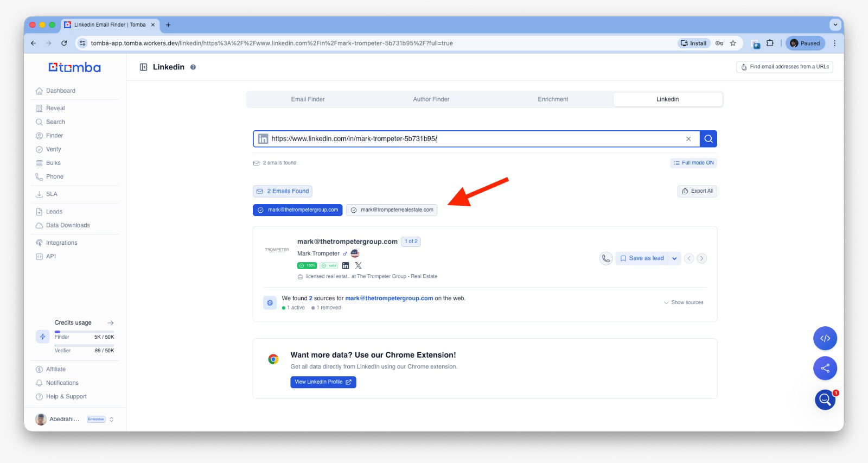The height and width of the screenshot is (463, 868).
Task: Open the floating code embed button
Action: (825, 338)
